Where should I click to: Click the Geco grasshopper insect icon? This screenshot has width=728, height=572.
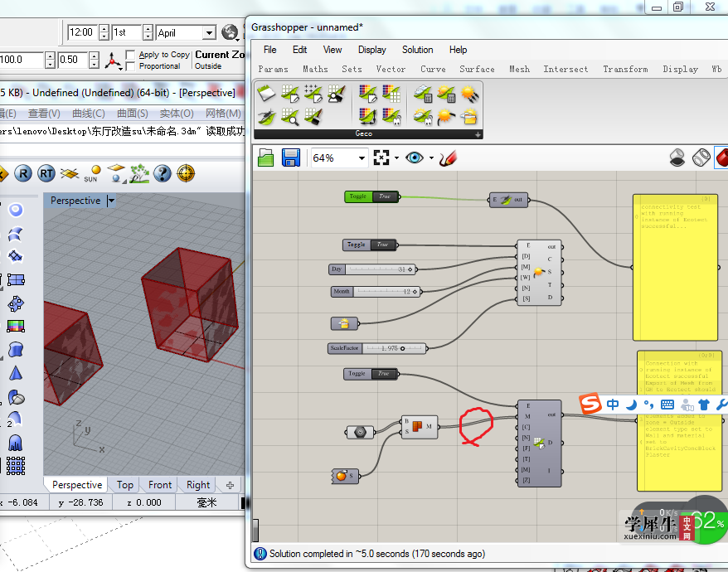click(x=266, y=117)
